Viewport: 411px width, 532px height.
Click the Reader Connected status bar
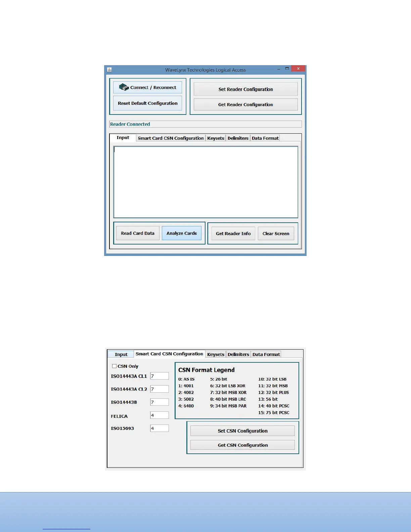pyautogui.click(x=205, y=124)
